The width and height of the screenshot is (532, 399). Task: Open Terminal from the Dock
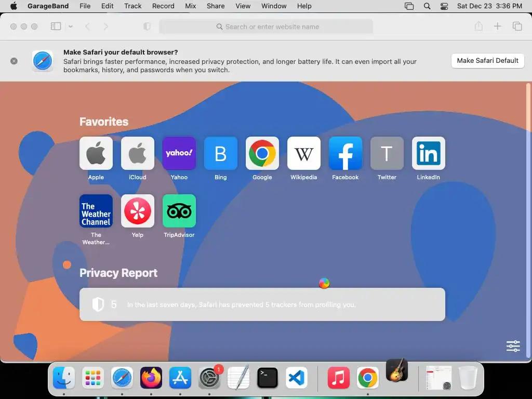(x=268, y=378)
